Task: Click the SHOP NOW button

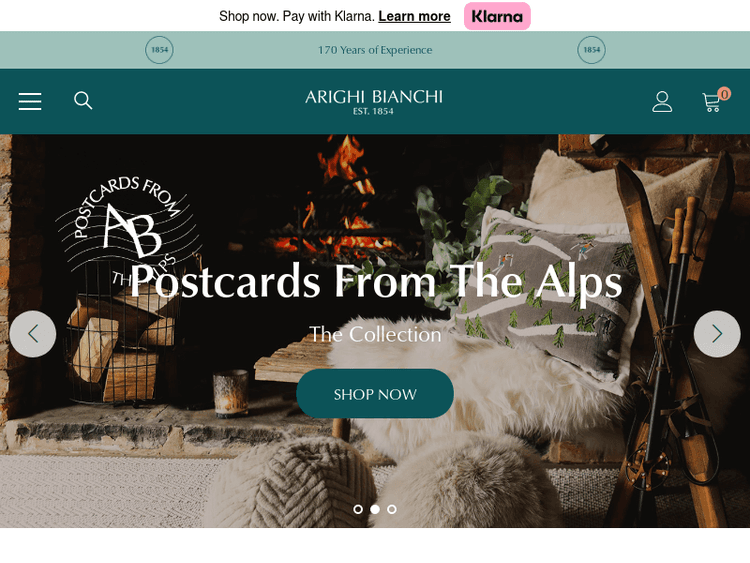Action: point(375,394)
